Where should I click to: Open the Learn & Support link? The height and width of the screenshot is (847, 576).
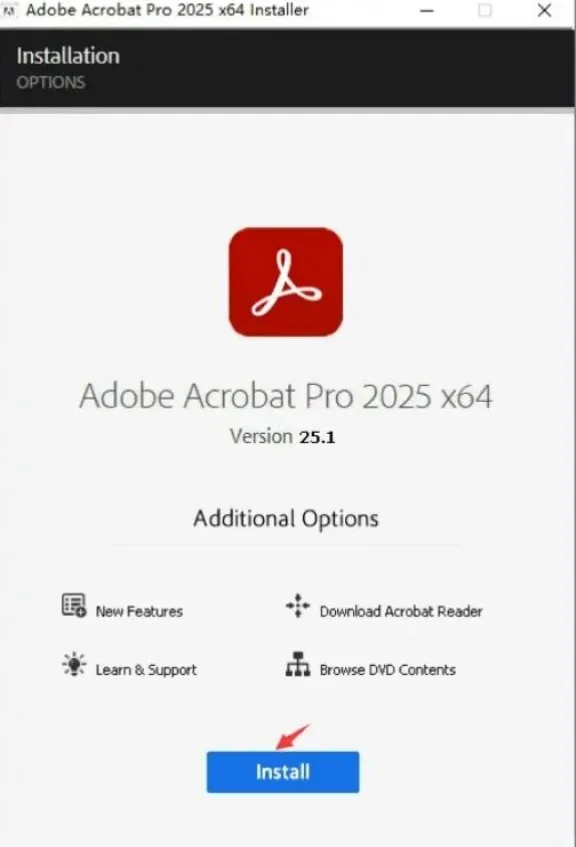click(146, 670)
